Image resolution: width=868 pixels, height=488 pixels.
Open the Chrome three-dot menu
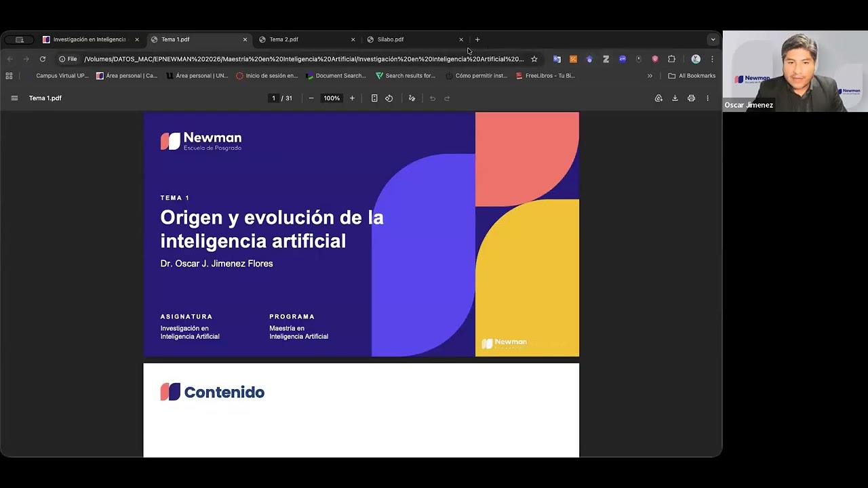click(x=711, y=59)
